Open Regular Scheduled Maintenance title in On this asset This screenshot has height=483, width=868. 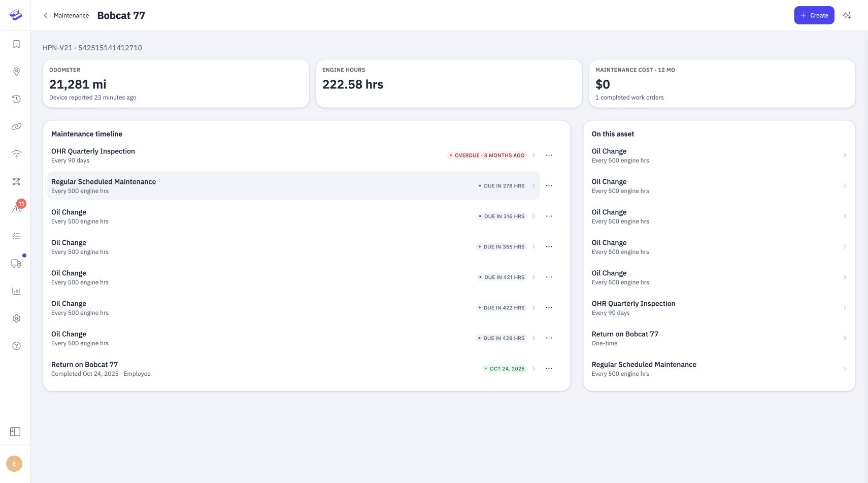pyautogui.click(x=644, y=365)
